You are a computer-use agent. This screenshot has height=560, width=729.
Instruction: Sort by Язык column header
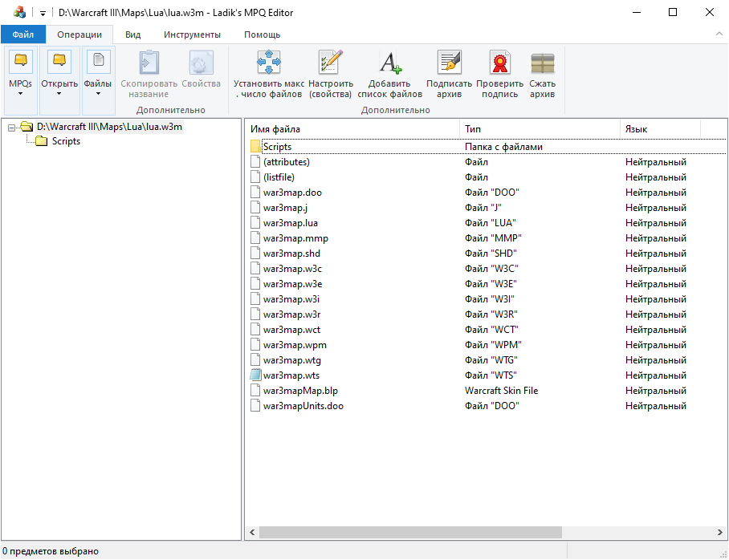660,129
